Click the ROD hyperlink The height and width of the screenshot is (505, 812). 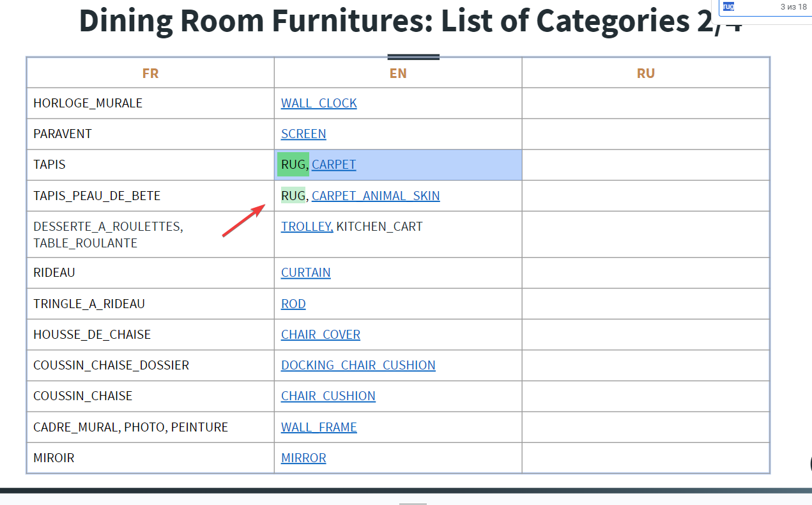pos(293,304)
